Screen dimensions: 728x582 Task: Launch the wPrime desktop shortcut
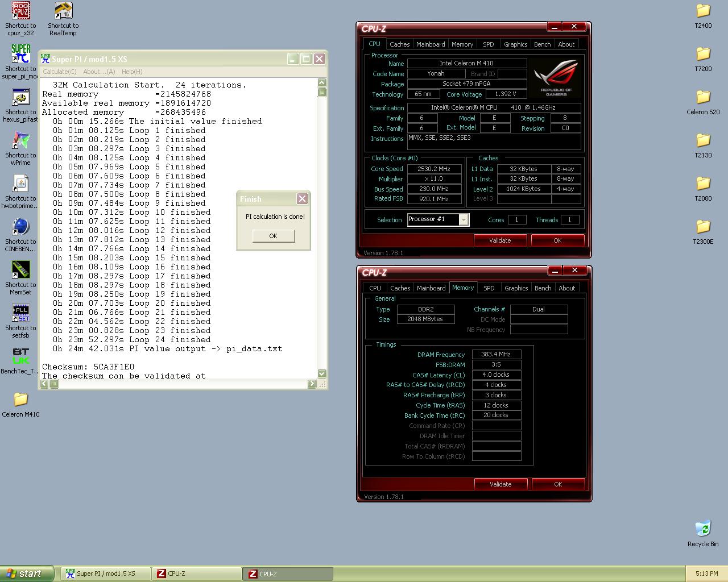[20, 140]
